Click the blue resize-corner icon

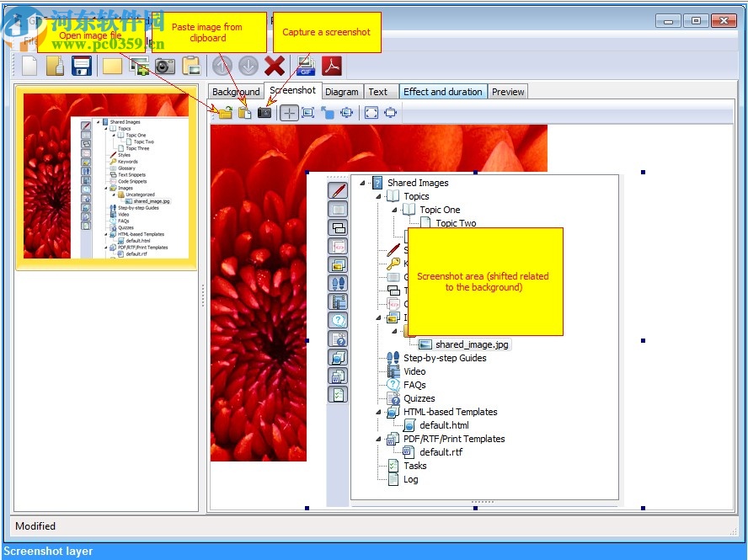(327, 113)
